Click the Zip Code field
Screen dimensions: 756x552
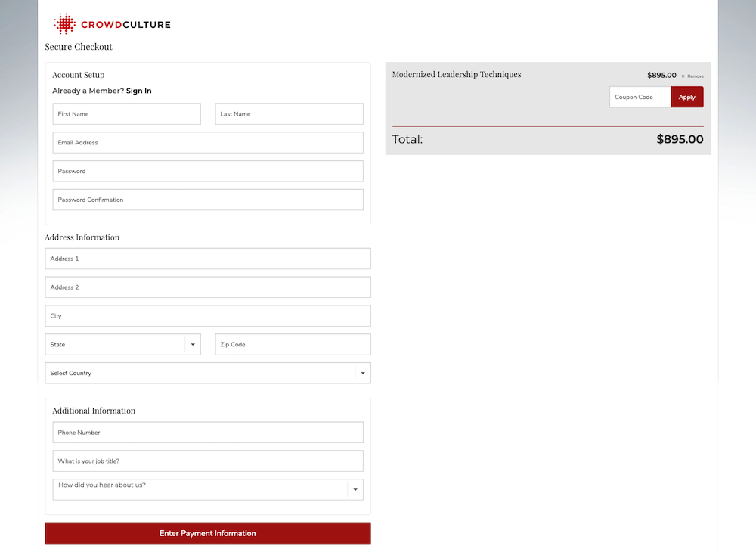click(x=293, y=345)
